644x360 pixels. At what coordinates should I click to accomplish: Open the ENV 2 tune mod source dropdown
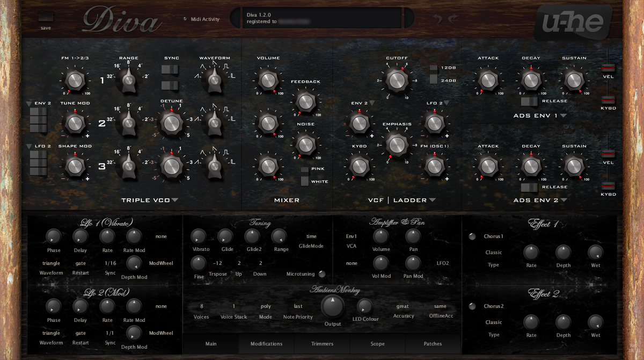(29, 103)
